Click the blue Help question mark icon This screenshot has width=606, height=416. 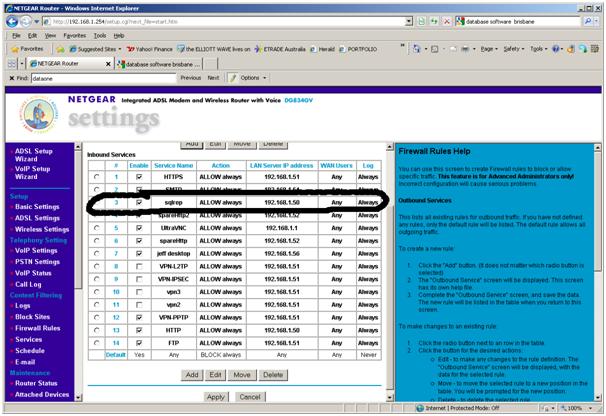point(556,49)
